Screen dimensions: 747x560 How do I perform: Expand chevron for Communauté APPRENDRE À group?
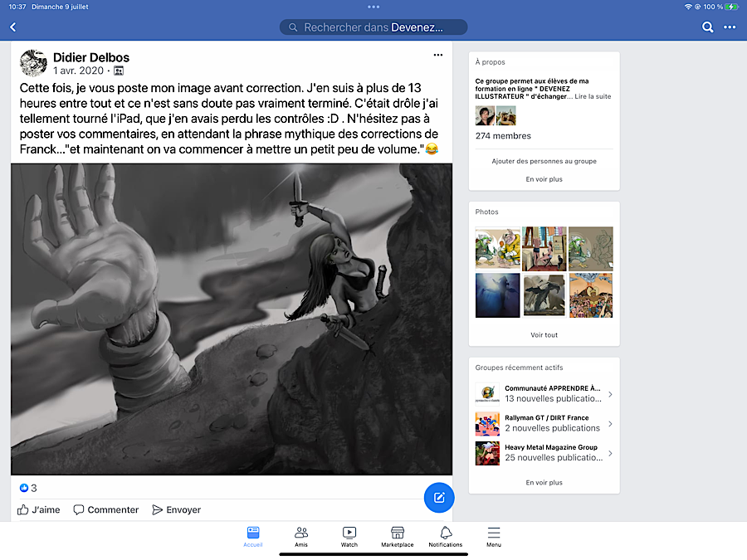610,394
